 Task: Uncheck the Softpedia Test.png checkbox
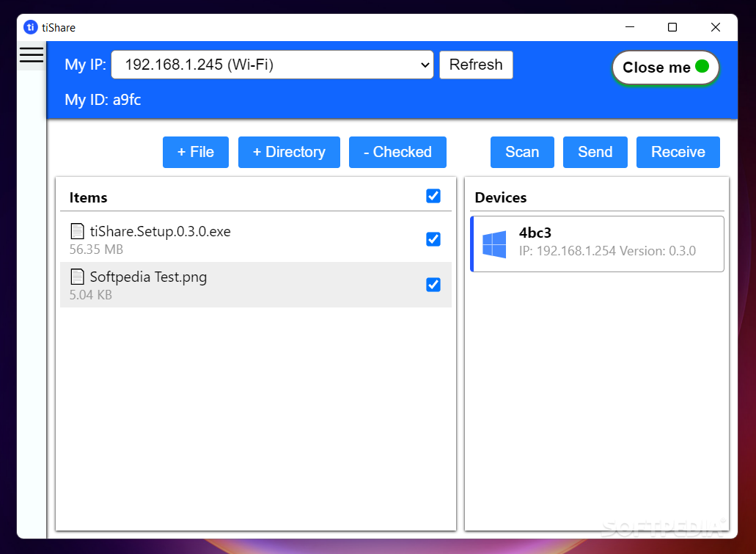433,285
